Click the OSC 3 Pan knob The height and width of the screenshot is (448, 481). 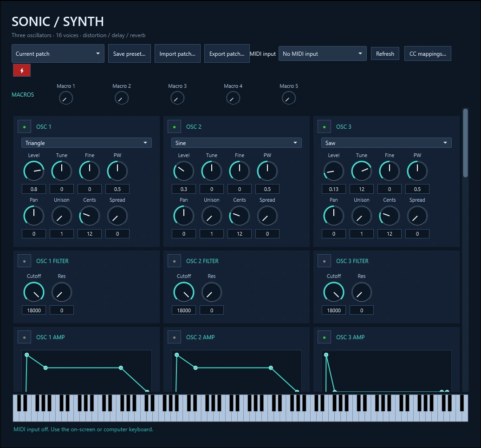(334, 216)
